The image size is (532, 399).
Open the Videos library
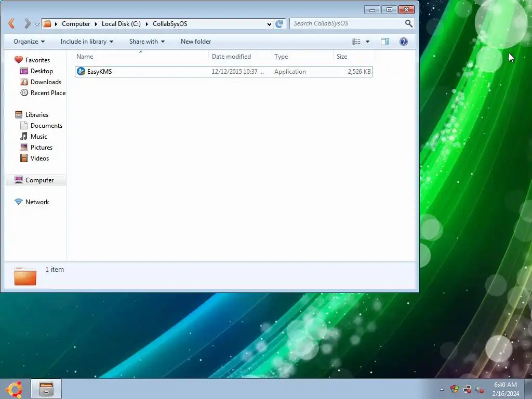39,158
